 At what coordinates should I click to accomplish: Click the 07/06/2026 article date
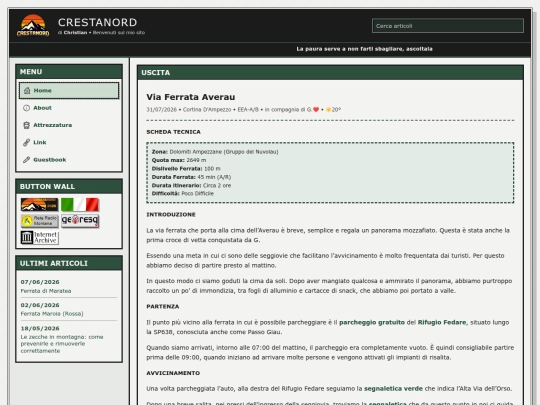click(40, 282)
